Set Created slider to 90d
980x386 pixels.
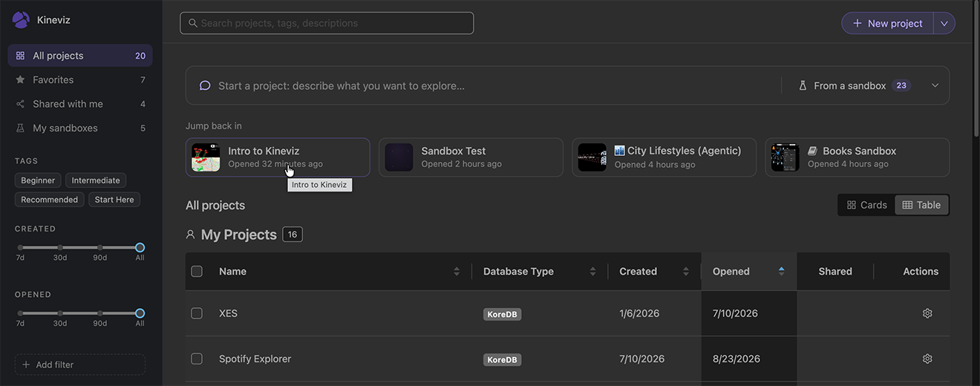coord(99,248)
